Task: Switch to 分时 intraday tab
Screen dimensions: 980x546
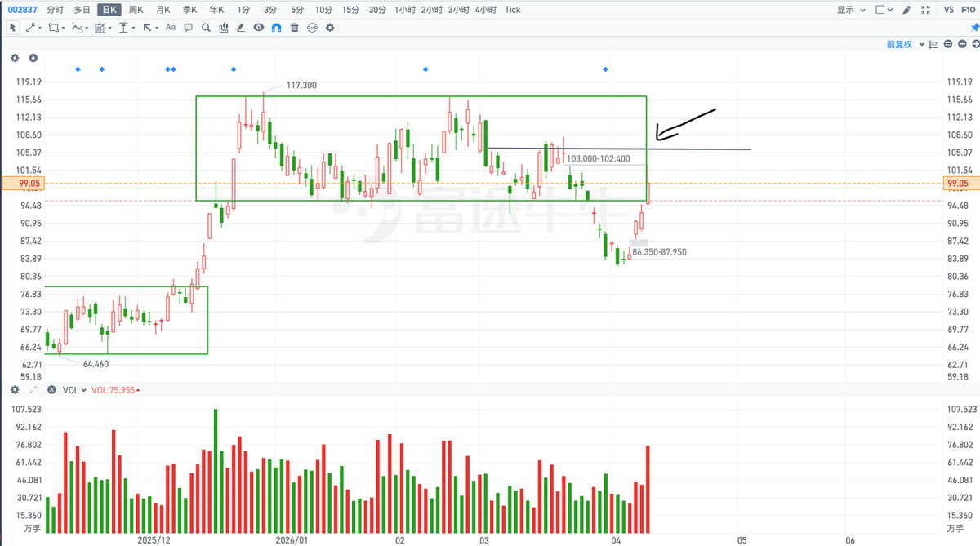Action: point(55,10)
